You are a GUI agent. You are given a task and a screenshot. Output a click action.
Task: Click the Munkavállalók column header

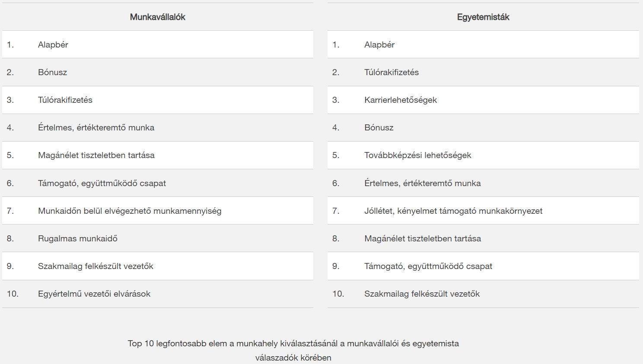(x=157, y=17)
